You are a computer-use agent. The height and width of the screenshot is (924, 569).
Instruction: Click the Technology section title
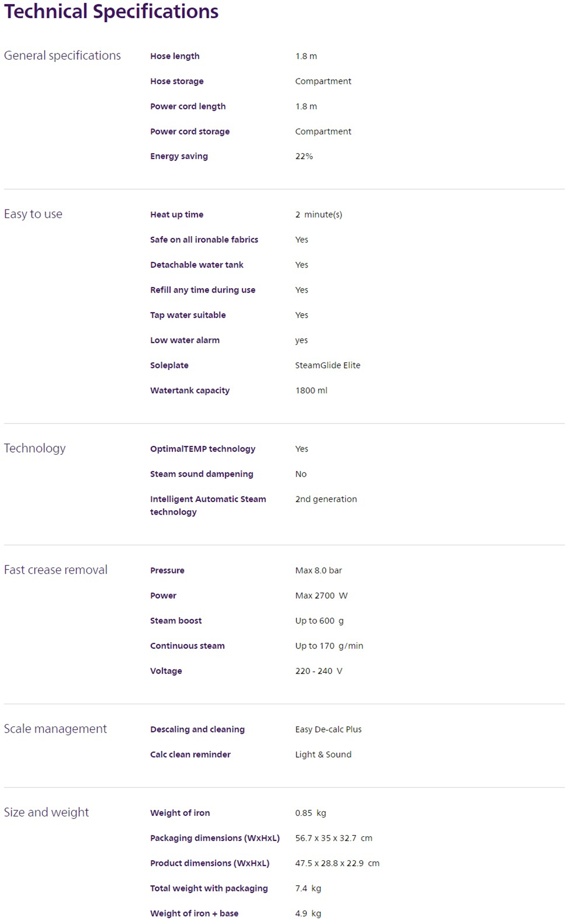pyautogui.click(x=35, y=449)
